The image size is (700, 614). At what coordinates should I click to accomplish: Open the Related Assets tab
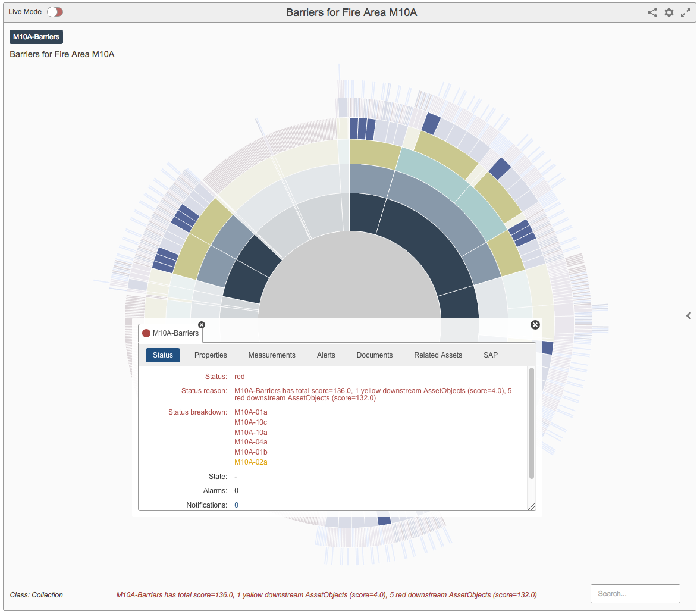pos(438,355)
